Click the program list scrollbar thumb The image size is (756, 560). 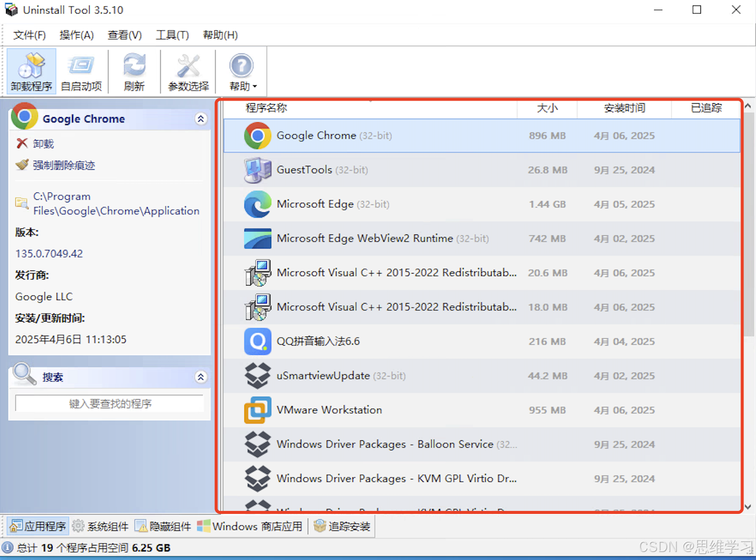(x=748, y=224)
